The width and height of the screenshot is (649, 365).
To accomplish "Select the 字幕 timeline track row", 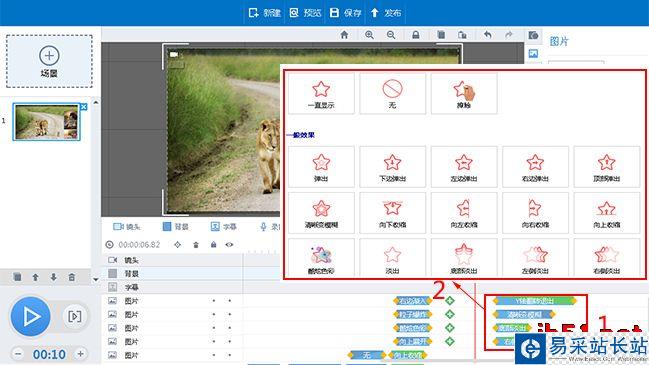I will coord(172,287).
